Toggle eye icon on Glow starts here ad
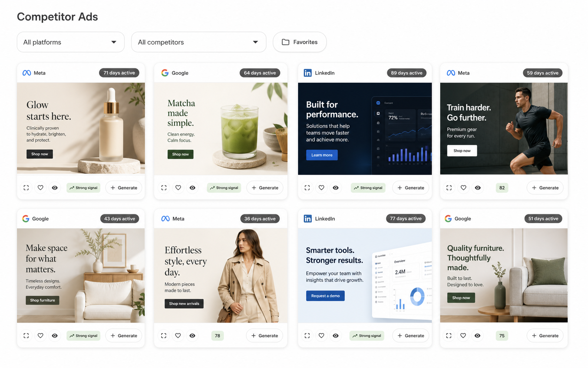Image resolution: width=588 pixels, height=368 pixels. point(55,188)
